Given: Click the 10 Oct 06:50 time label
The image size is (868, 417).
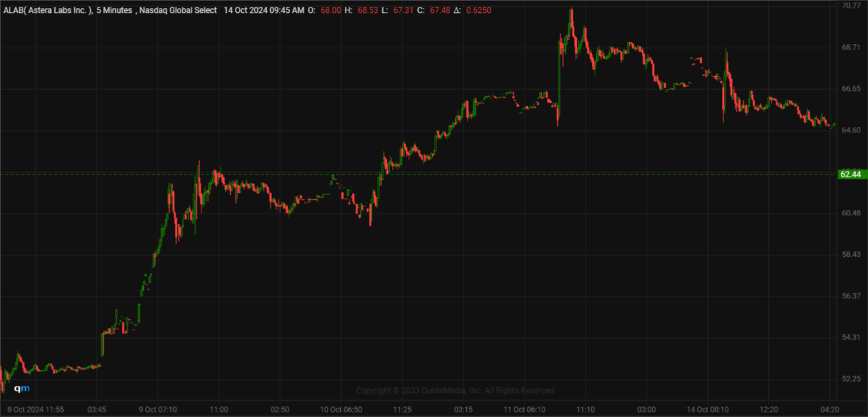Looking at the screenshot, I should point(341,410).
